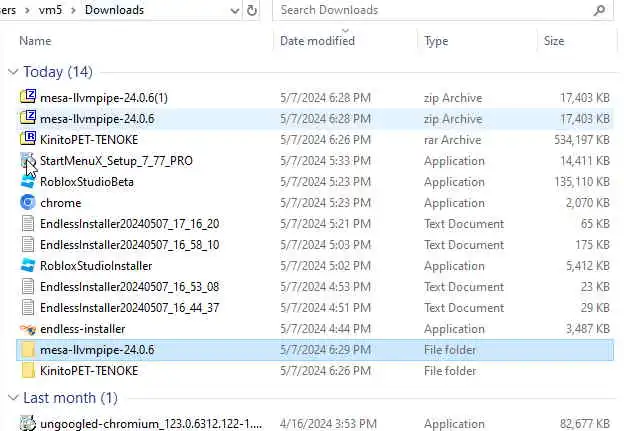This screenshot has height=431, width=624.
Task: Click the 14,411 KB size cell
Action: pyautogui.click(x=585, y=161)
